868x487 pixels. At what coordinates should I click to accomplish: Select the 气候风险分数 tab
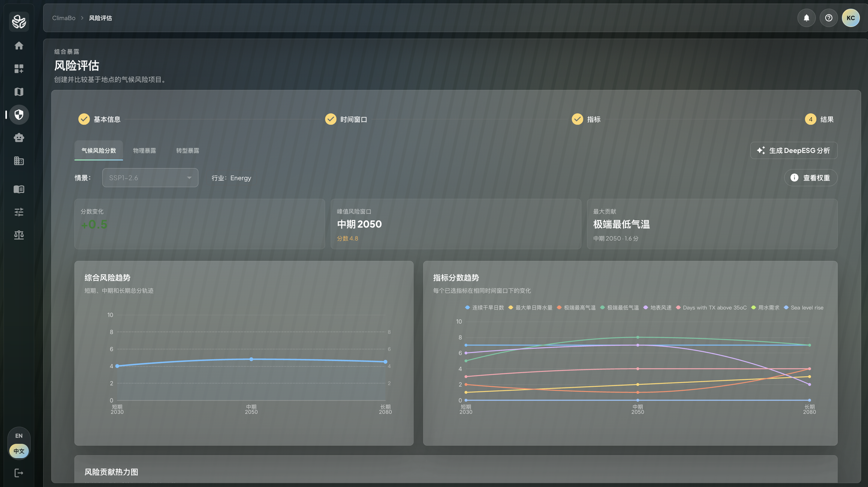pos(99,151)
